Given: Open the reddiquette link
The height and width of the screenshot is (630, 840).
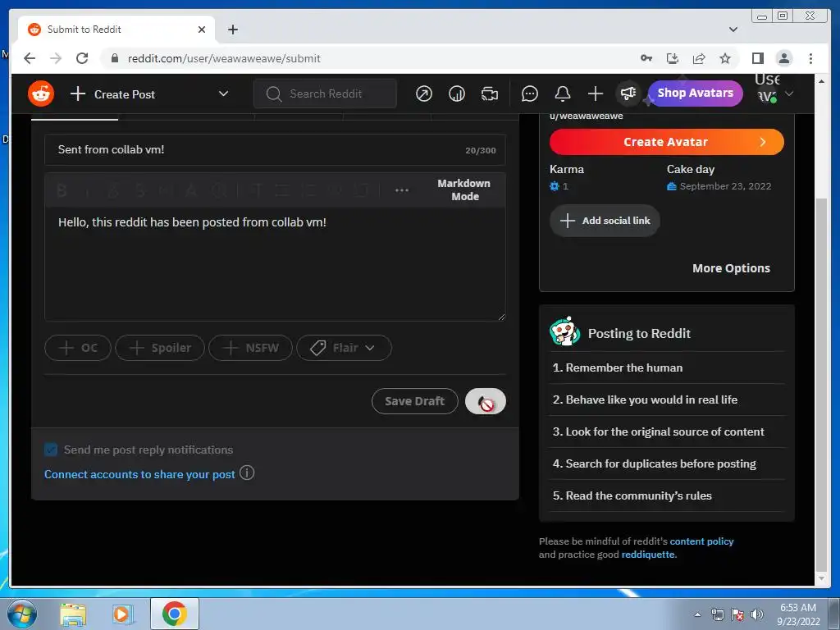Looking at the screenshot, I should (x=648, y=555).
